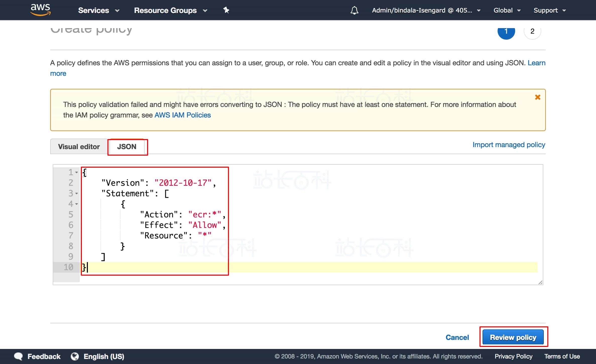
Task: Switch to the Visual editor tab
Action: click(x=79, y=147)
